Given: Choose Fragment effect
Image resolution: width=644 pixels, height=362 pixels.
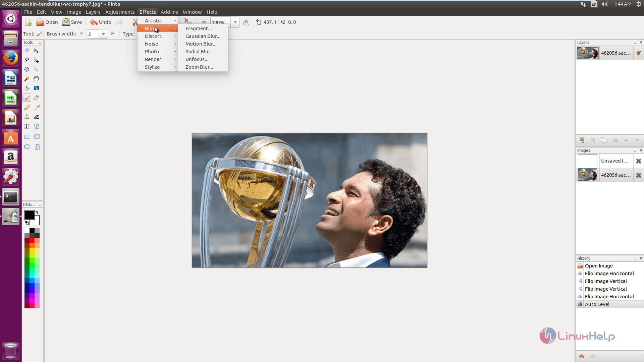Looking at the screenshot, I should 203,28.
